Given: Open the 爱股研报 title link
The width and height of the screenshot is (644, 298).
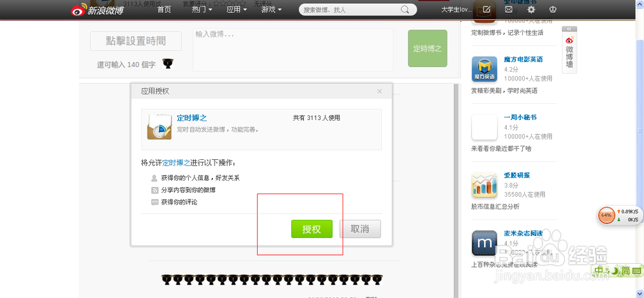Looking at the screenshot, I should pyautogui.click(x=516, y=175).
